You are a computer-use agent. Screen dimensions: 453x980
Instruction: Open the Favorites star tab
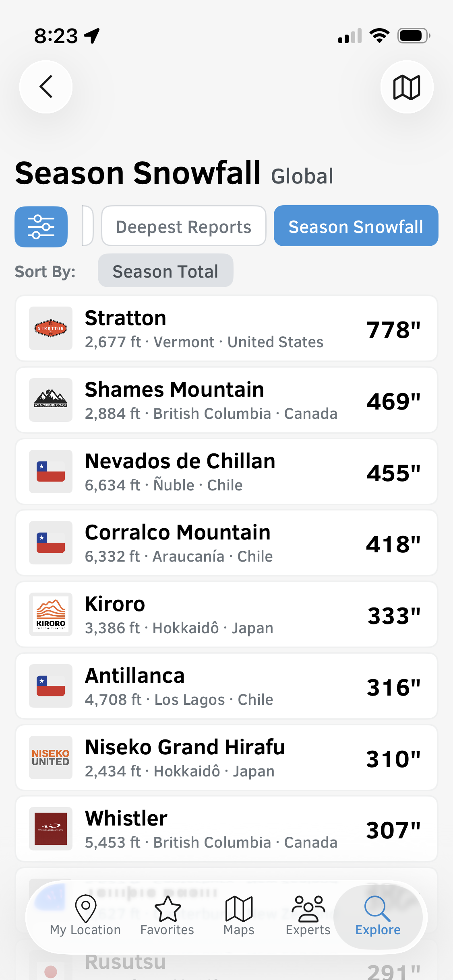pyautogui.click(x=167, y=916)
